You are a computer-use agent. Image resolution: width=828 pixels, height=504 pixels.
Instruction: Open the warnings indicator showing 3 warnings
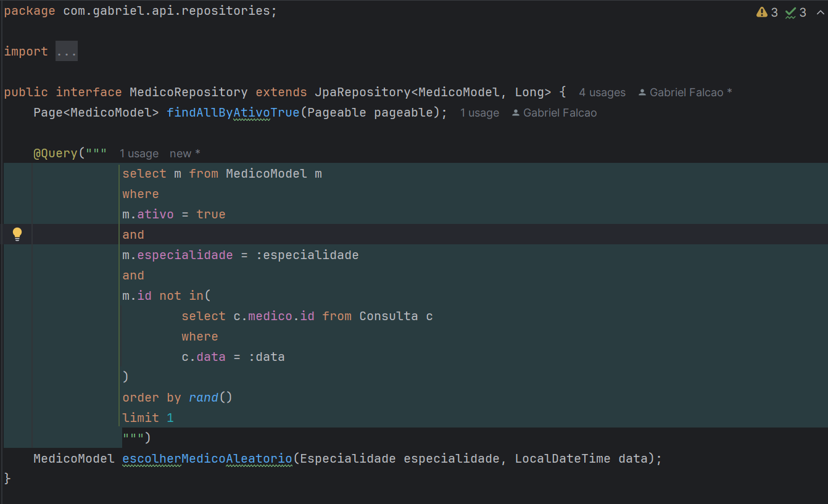pos(767,12)
